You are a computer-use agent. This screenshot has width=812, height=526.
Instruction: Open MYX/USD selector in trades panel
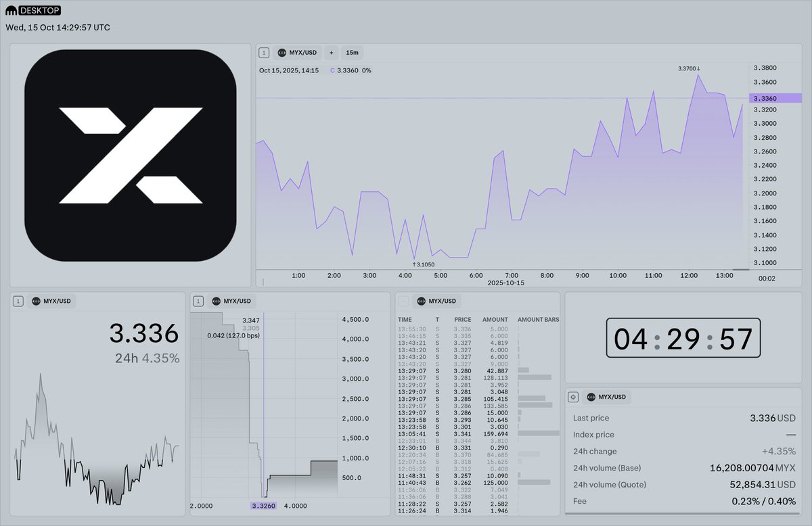(436, 301)
